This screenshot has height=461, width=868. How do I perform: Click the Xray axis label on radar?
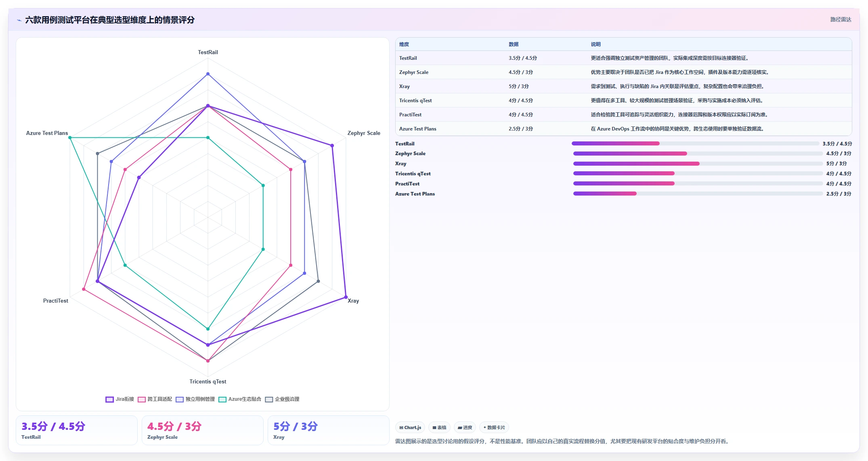pyautogui.click(x=353, y=301)
